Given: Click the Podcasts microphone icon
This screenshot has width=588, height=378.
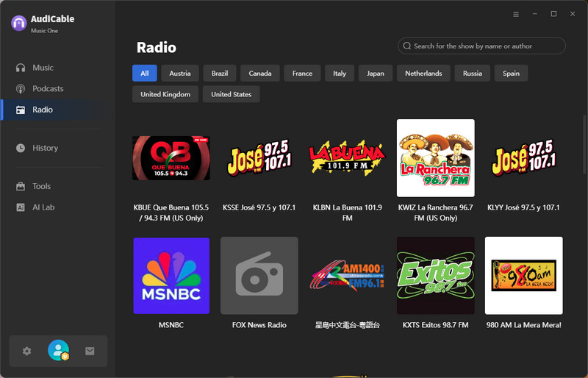Looking at the screenshot, I should pos(21,88).
